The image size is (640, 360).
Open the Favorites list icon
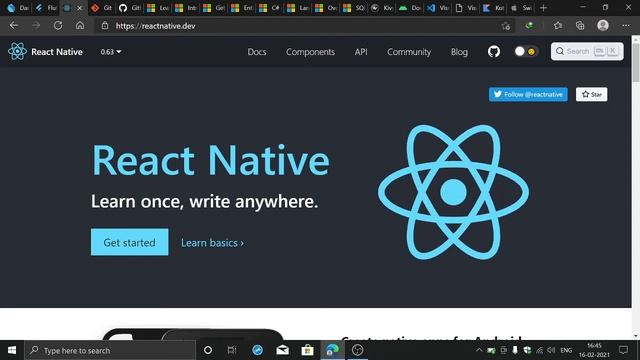coord(558,25)
